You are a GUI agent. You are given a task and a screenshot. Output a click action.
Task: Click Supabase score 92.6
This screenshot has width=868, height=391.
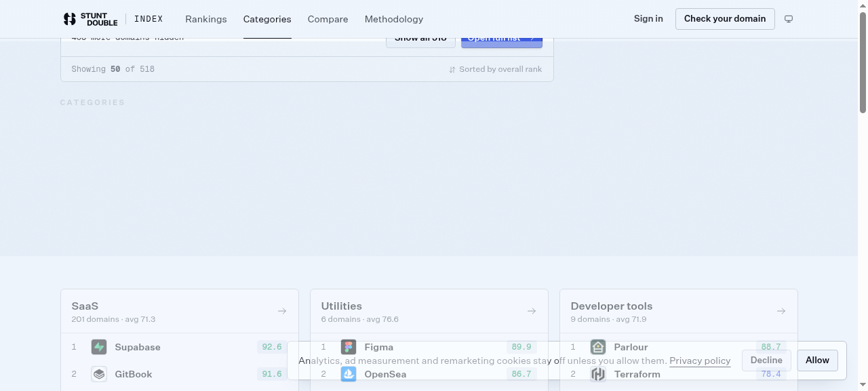(271, 347)
